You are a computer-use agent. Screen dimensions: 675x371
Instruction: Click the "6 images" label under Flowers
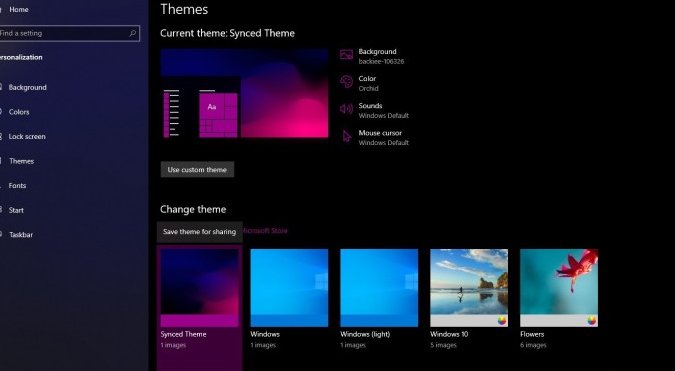[533, 345]
